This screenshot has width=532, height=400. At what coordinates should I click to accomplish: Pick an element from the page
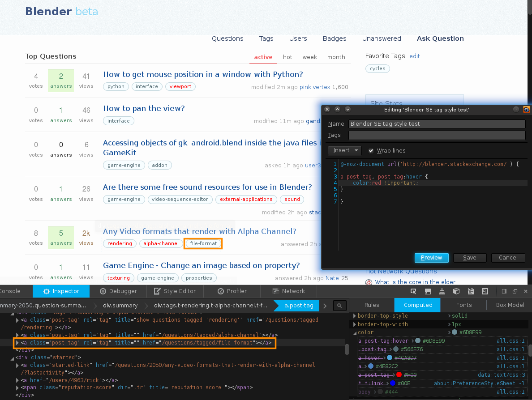[x=413, y=291]
